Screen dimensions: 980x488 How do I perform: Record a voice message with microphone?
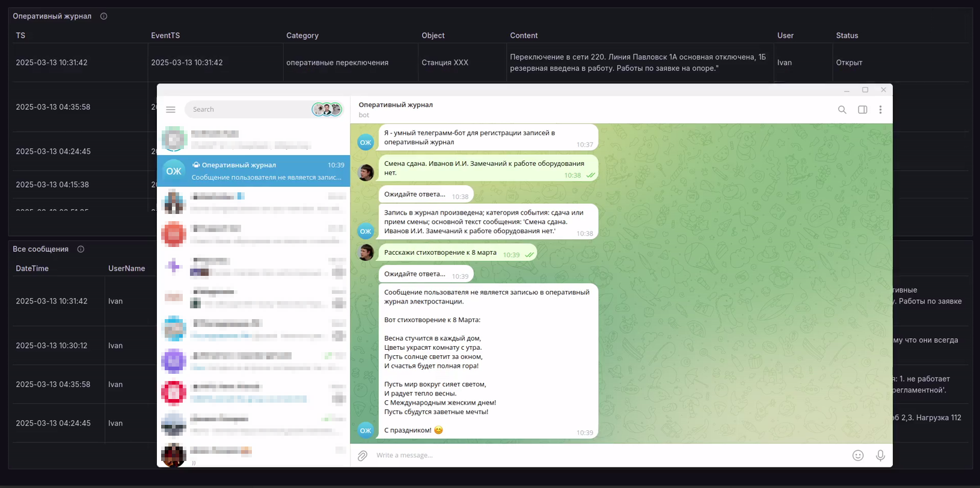click(x=880, y=456)
